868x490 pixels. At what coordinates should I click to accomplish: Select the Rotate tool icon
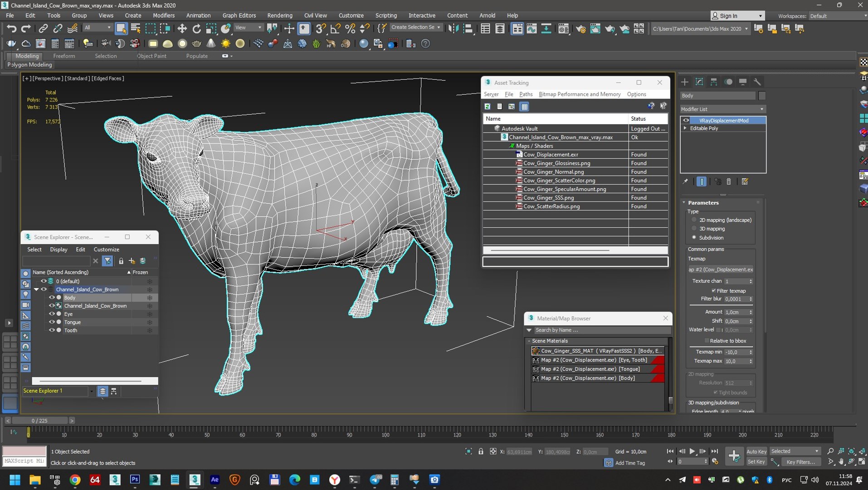(196, 29)
